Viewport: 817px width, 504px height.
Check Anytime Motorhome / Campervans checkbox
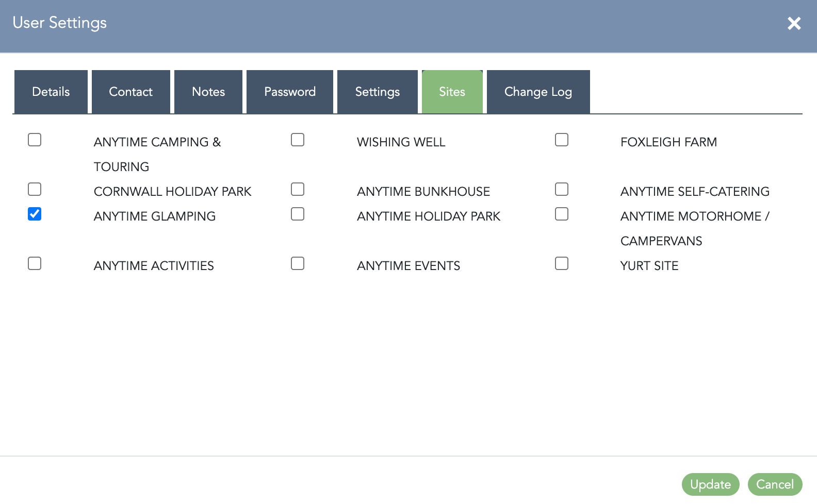pyautogui.click(x=562, y=214)
